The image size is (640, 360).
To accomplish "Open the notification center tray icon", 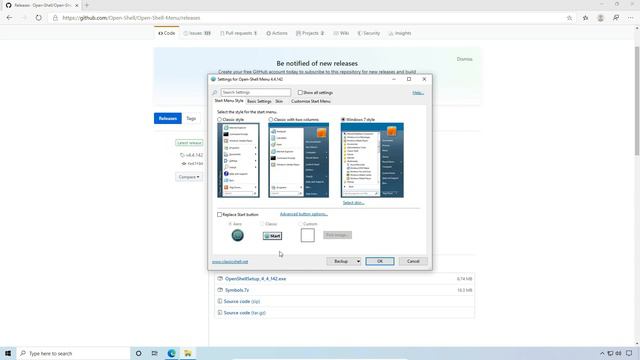I will [629, 353].
